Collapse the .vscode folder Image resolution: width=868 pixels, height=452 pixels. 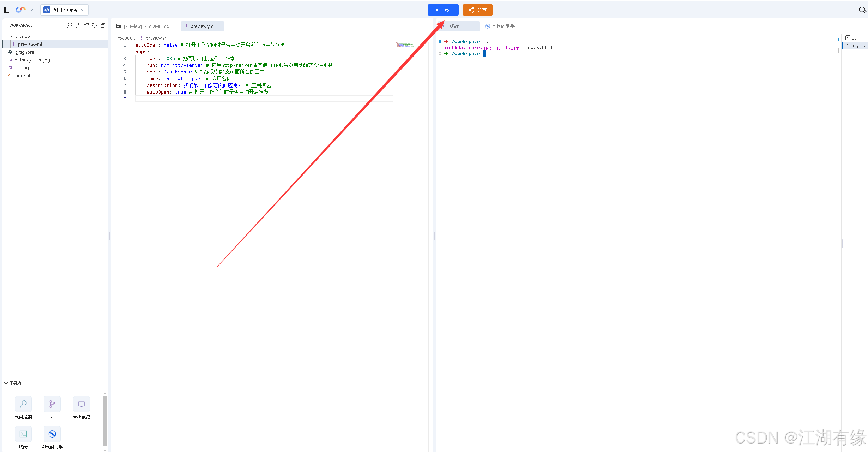click(11, 36)
